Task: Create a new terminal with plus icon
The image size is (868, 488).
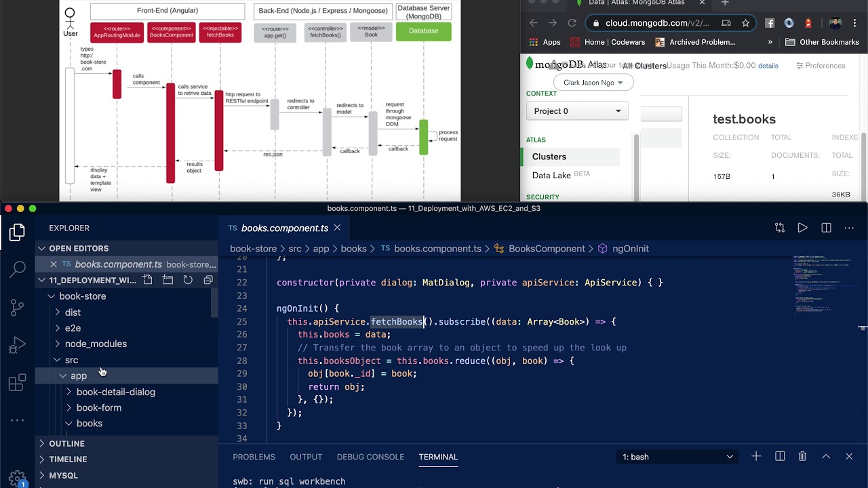Action: 756,457
